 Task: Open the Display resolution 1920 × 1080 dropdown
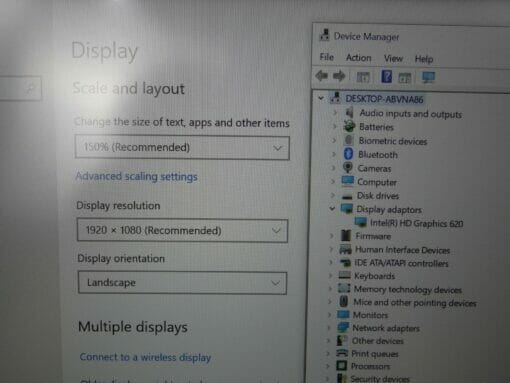[182, 230]
